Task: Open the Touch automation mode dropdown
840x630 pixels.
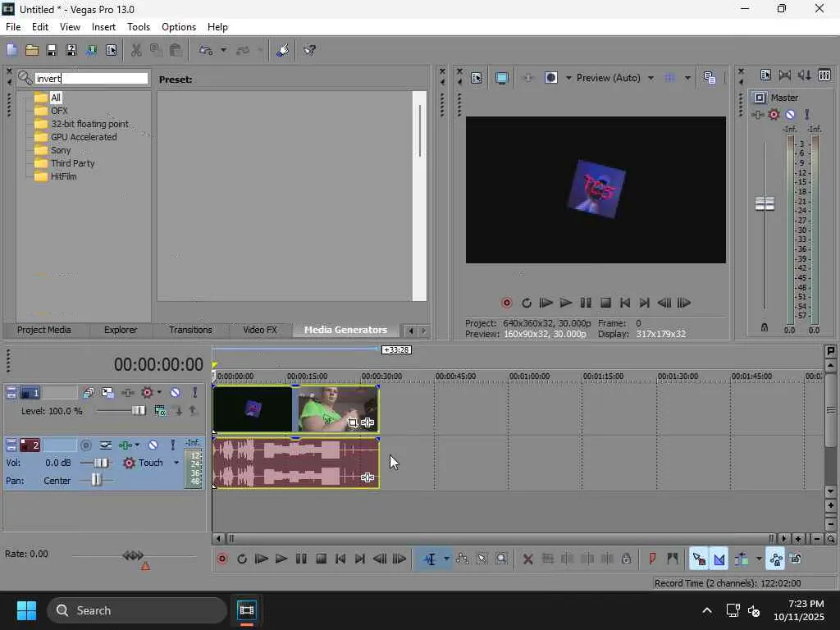Action: click(176, 463)
